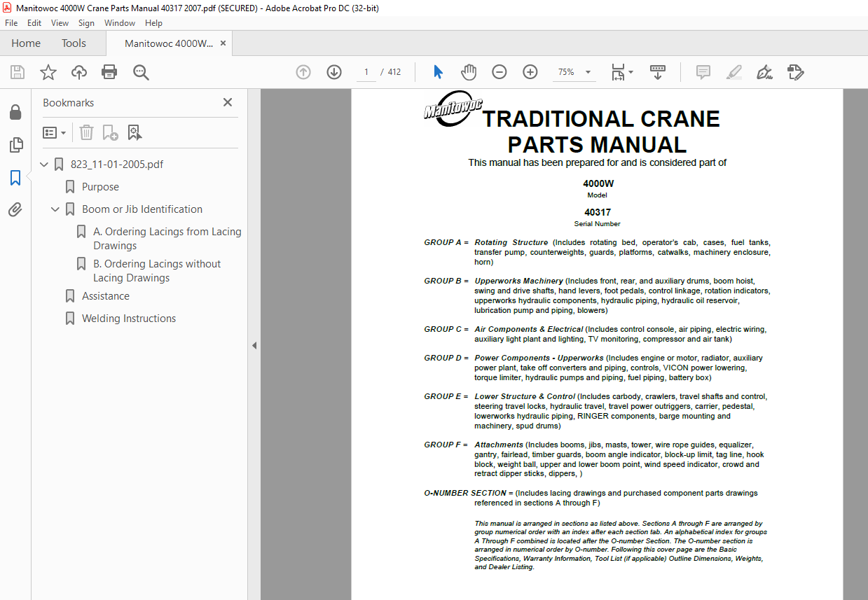The width and height of the screenshot is (868, 600).
Task: Open B. Ordering Lacings without Lacing Drawings
Action: pos(157,271)
